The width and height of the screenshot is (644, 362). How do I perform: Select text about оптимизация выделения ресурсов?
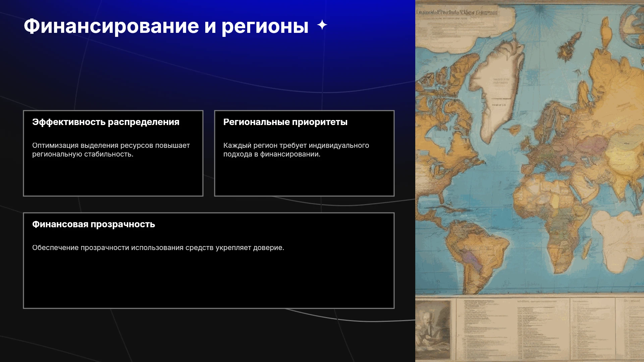pos(111,150)
